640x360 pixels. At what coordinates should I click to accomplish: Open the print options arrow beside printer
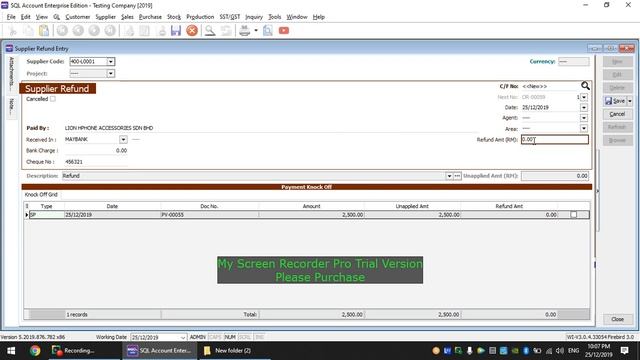(x=256, y=31)
